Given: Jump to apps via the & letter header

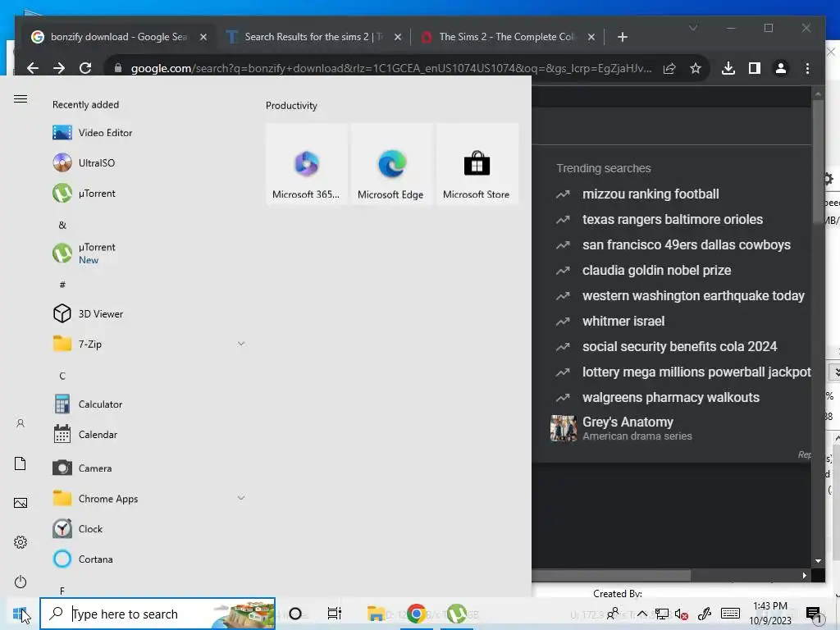Looking at the screenshot, I should 62,225.
